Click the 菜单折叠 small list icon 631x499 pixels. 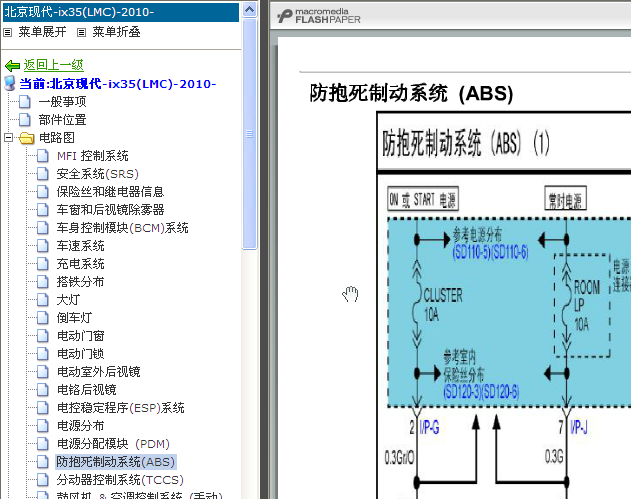(81, 33)
